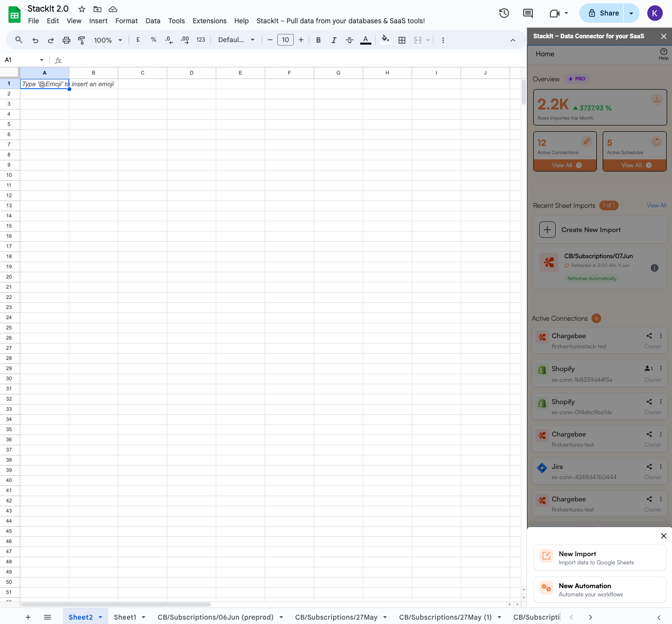Click the redo arrow icon
Image resolution: width=672 pixels, height=624 pixels.
click(51, 40)
